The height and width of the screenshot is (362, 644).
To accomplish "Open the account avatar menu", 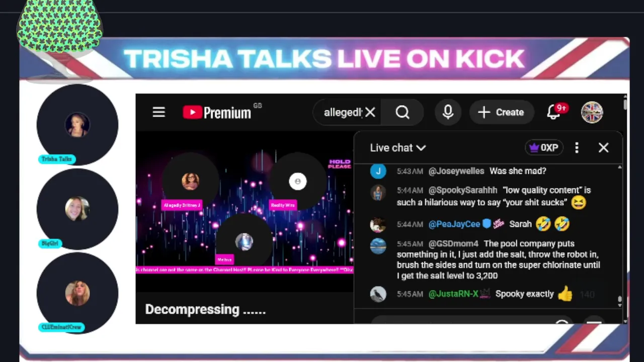I will pyautogui.click(x=592, y=112).
